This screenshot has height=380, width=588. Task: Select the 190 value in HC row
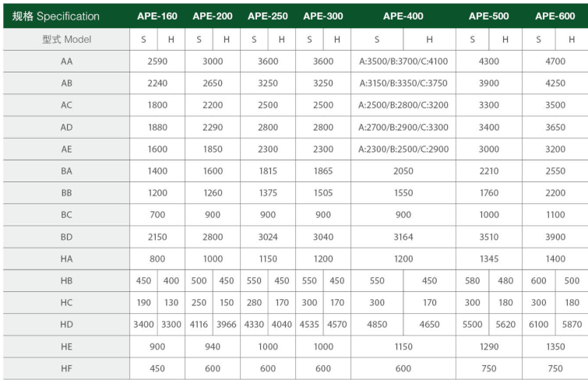pyautogui.click(x=143, y=302)
